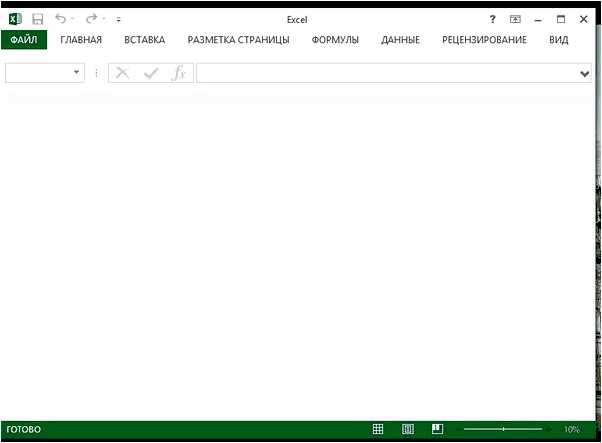The width and height of the screenshot is (602, 443).
Task: Confirm entry with the checkmark icon
Action: pos(151,73)
